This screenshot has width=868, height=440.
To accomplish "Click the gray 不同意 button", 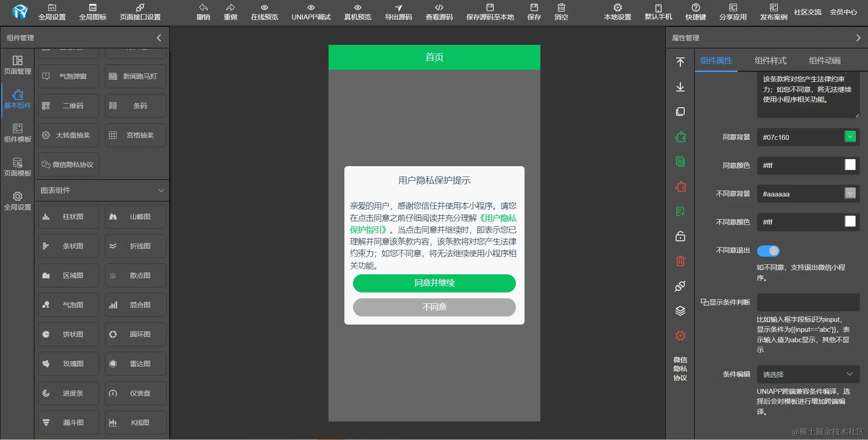I will click(x=434, y=307).
